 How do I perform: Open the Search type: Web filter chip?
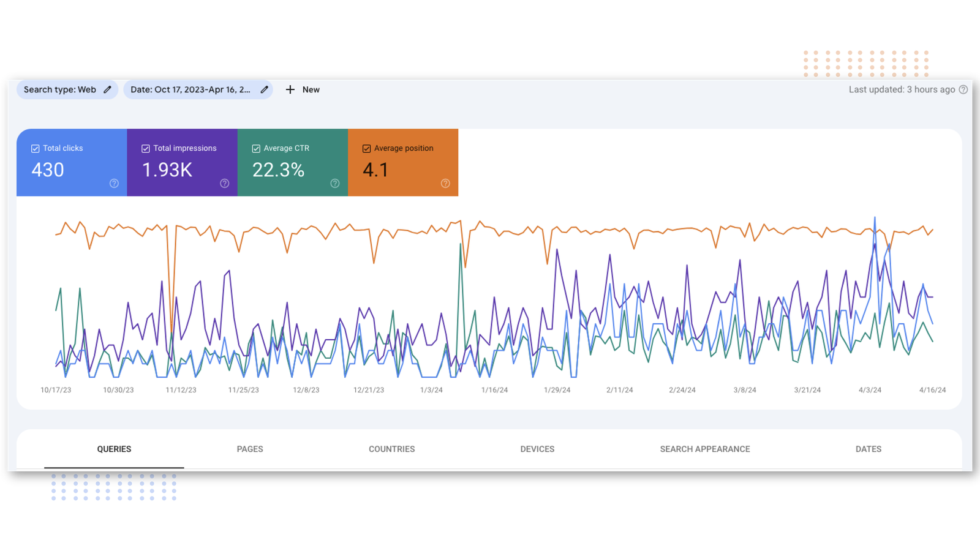pyautogui.click(x=60, y=89)
